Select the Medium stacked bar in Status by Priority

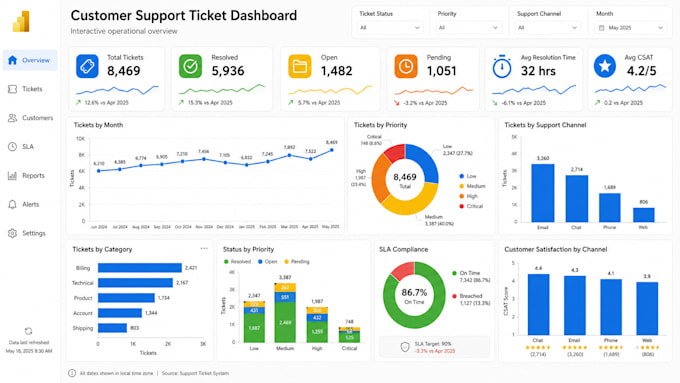[285, 313]
